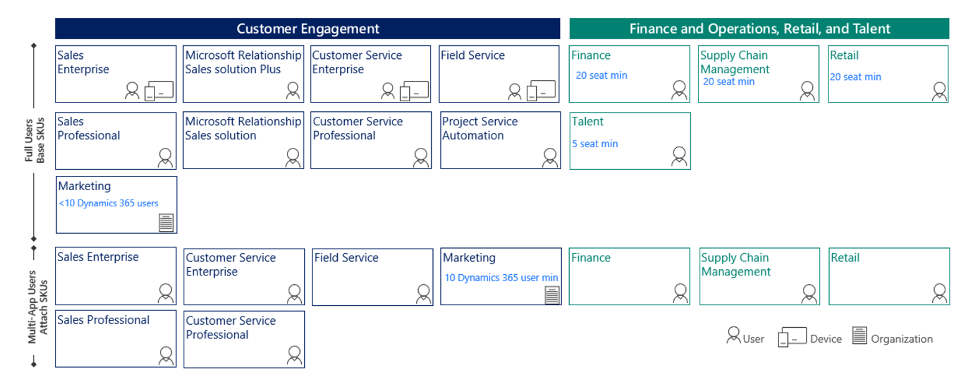Click the User icon in the legend
The height and width of the screenshot is (385, 980).
[x=734, y=336]
